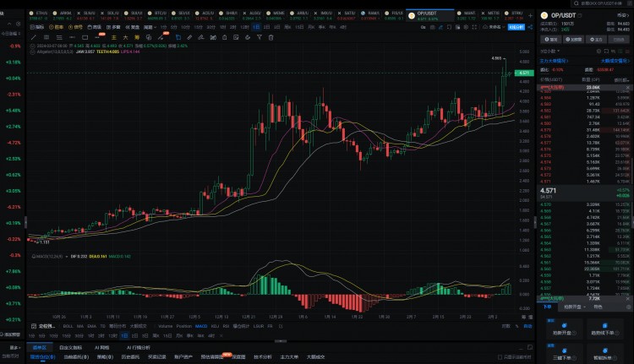
Task: Click the blue pencil drawing toggle above chart
Action: point(440,27)
